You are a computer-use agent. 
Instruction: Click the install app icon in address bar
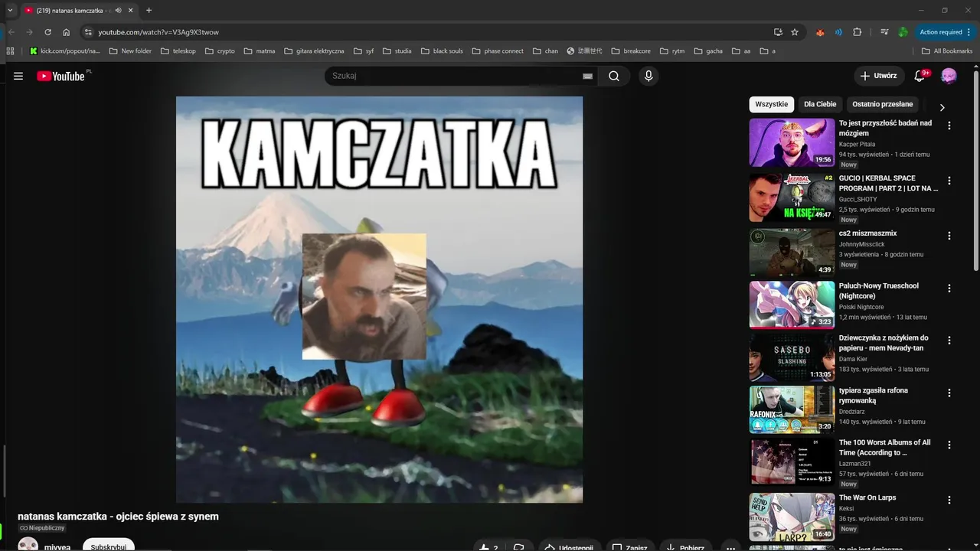pos(778,32)
